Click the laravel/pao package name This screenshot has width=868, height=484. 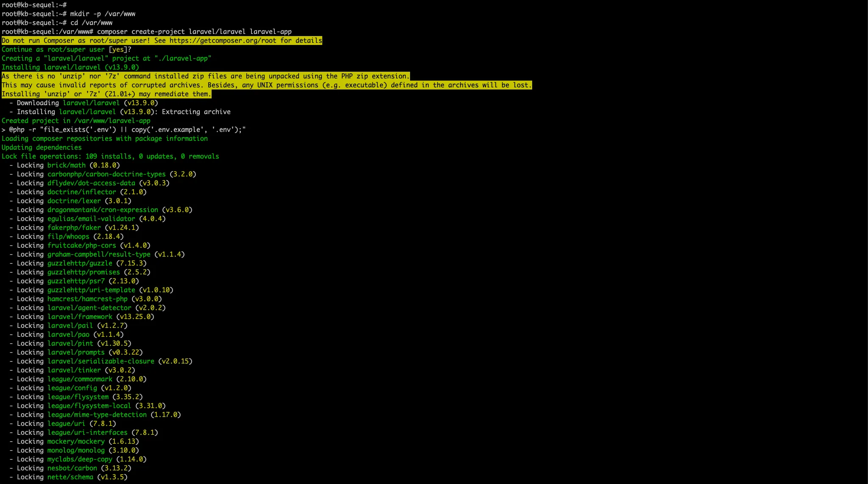tap(68, 335)
